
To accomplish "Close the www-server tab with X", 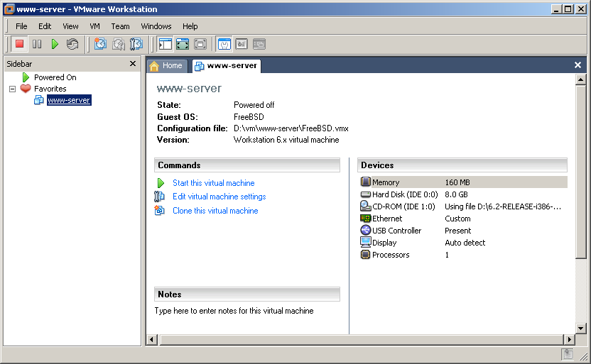I will click(578, 65).
